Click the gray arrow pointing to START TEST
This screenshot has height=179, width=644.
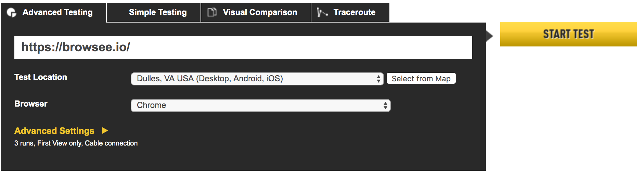tap(489, 36)
